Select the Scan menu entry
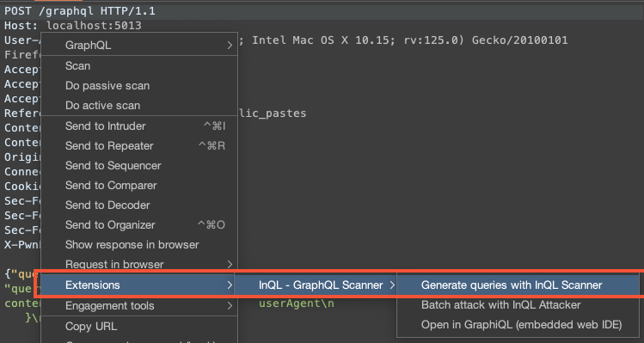644x343 pixels. click(139, 65)
